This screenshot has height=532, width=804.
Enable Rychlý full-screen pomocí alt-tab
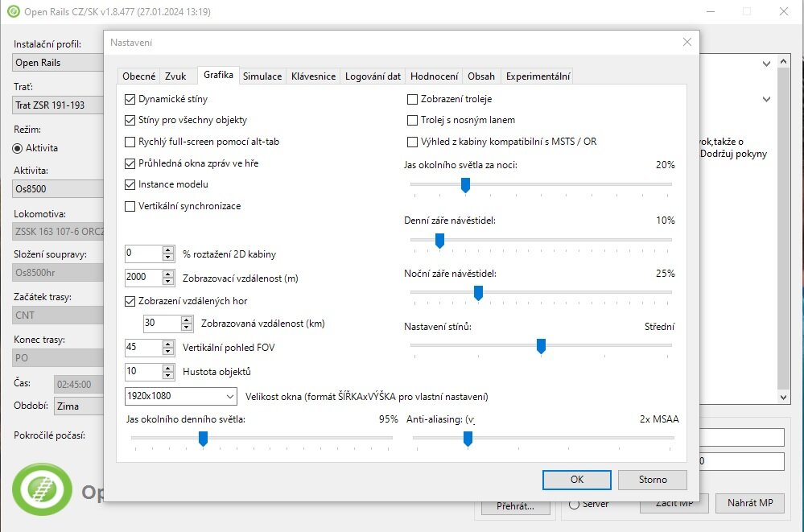(x=130, y=142)
